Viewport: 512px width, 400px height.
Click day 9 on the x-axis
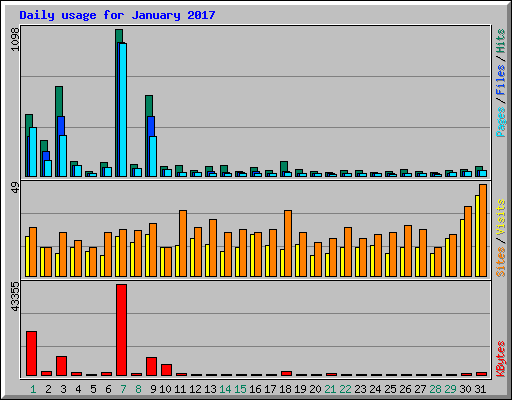click(x=153, y=389)
